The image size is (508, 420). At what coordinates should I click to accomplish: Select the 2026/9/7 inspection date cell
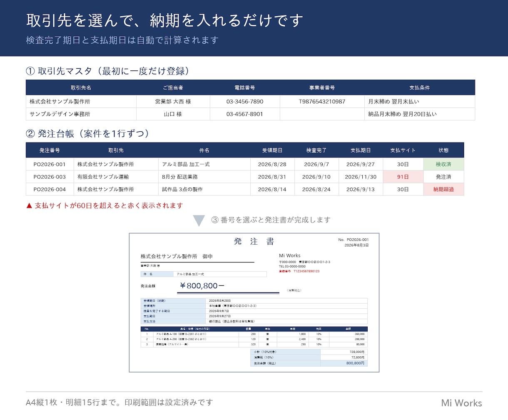click(x=316, y=164)
